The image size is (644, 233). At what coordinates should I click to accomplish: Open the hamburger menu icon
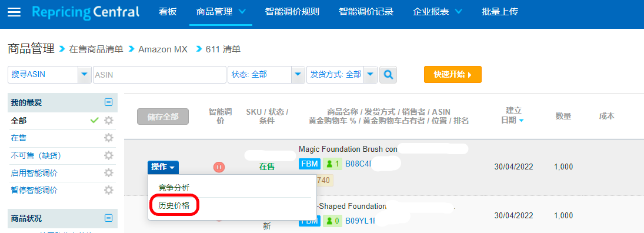[x=14, y=12]
